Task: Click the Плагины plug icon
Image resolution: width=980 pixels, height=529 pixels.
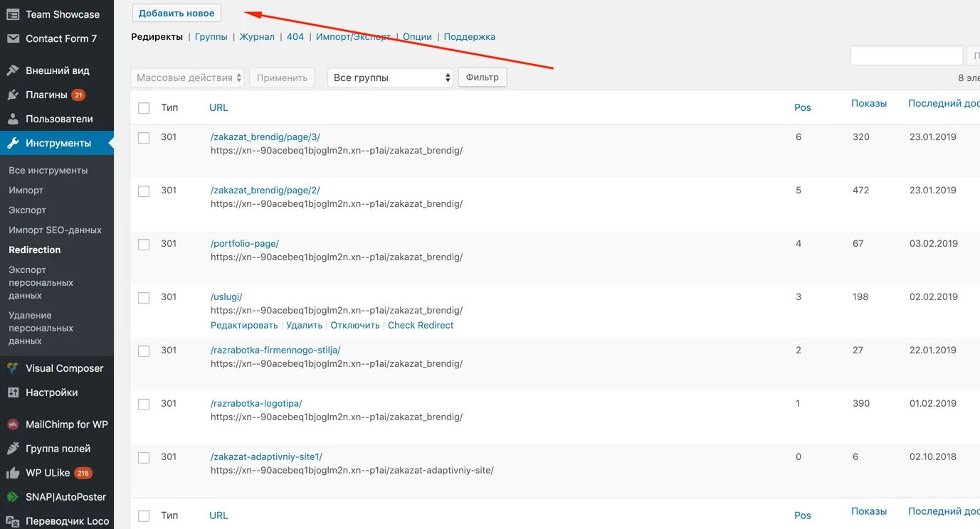Action: (x=13, y=95)
